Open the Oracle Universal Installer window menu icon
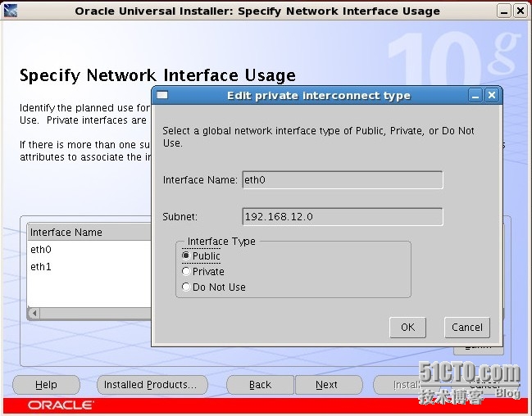The image size is (532, 416). pos(10,11)
